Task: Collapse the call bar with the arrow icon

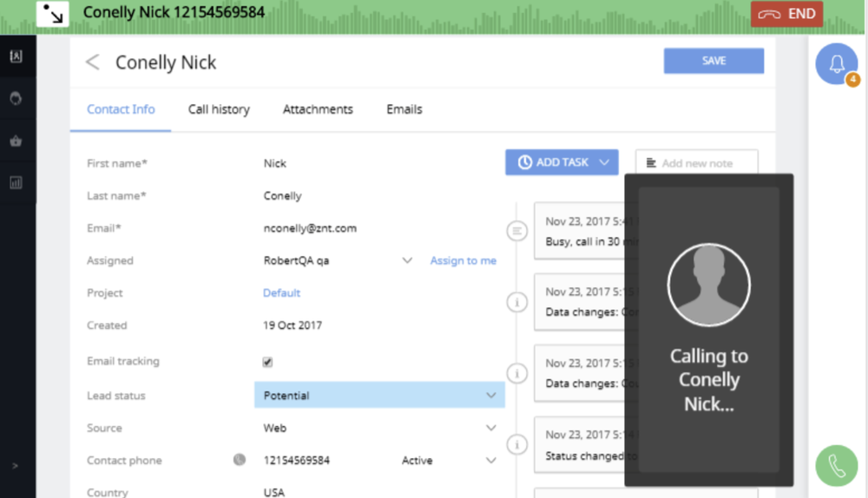Action: tap(53, 14)
